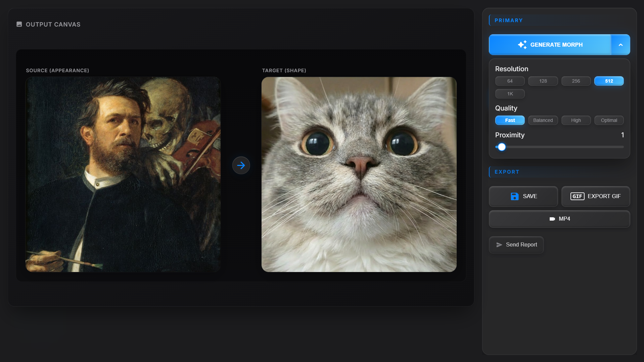
Task: Click the Generate Morph button
Action: click(550, 45)
